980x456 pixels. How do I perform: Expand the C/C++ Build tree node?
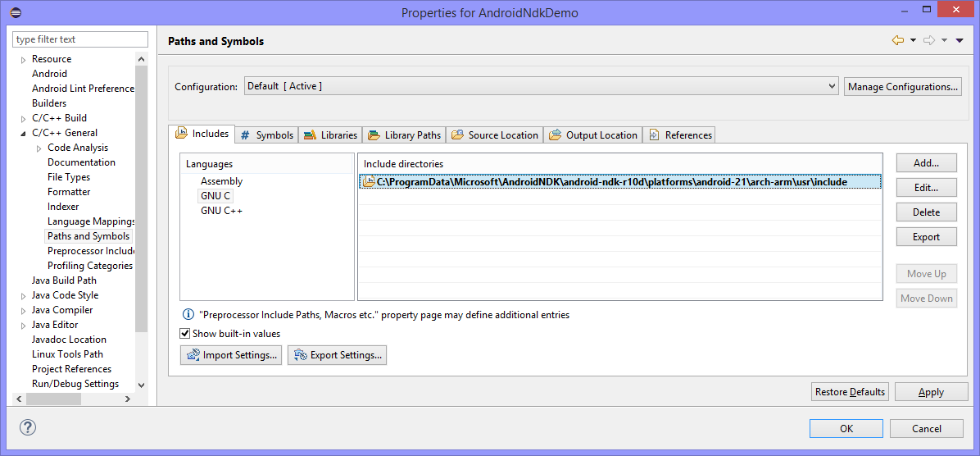pyautogui.click(x=24, y=119)
